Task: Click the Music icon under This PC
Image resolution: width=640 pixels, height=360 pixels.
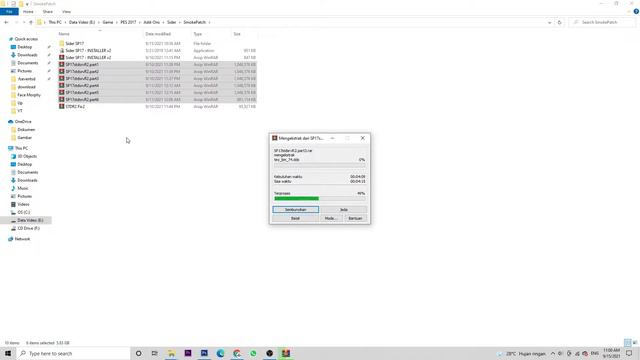Action: click(13, 188)
